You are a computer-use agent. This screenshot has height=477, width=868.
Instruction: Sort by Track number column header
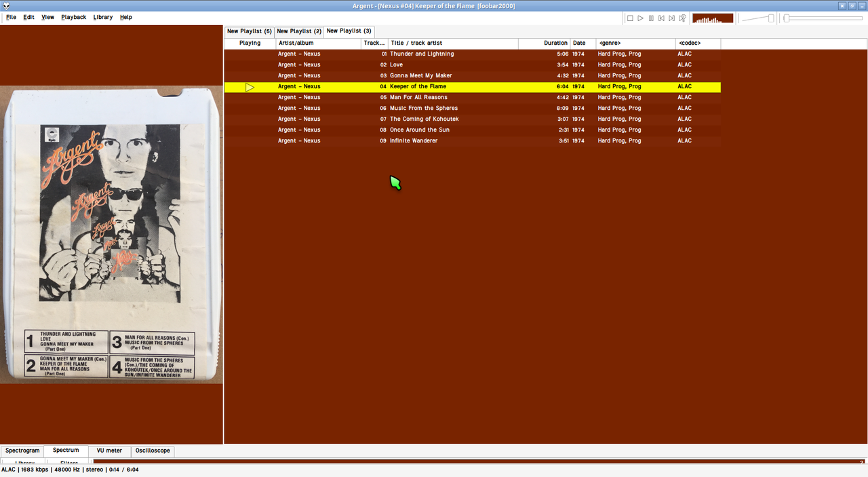(374, 43)
